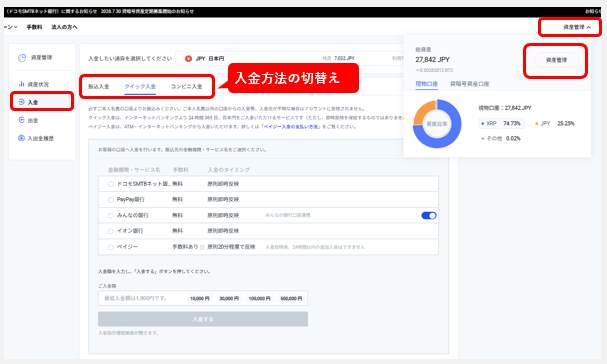Screen dimensions: 607x364
Task: Click the 現物口座:27,842 JPY text
Action: click(505, 108)
